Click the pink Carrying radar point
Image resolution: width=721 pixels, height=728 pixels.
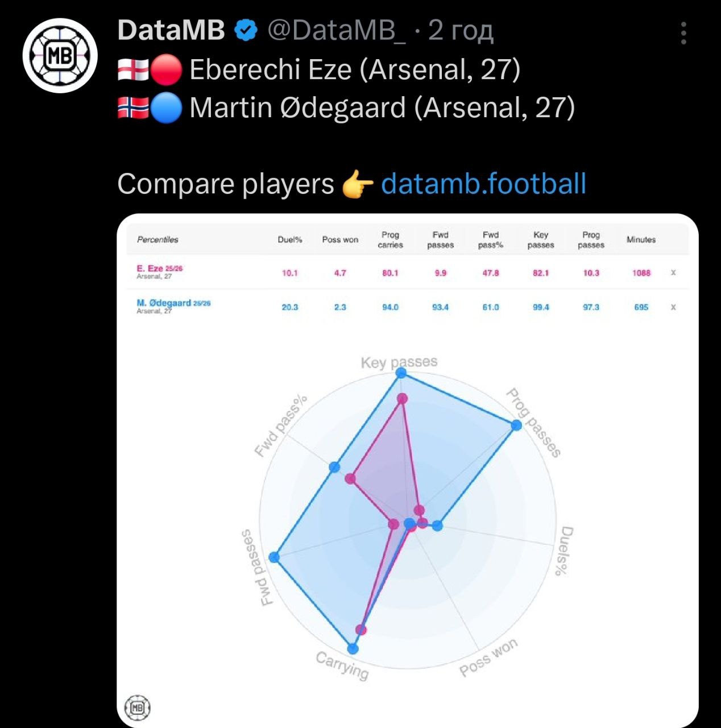(x=361, y=629)
